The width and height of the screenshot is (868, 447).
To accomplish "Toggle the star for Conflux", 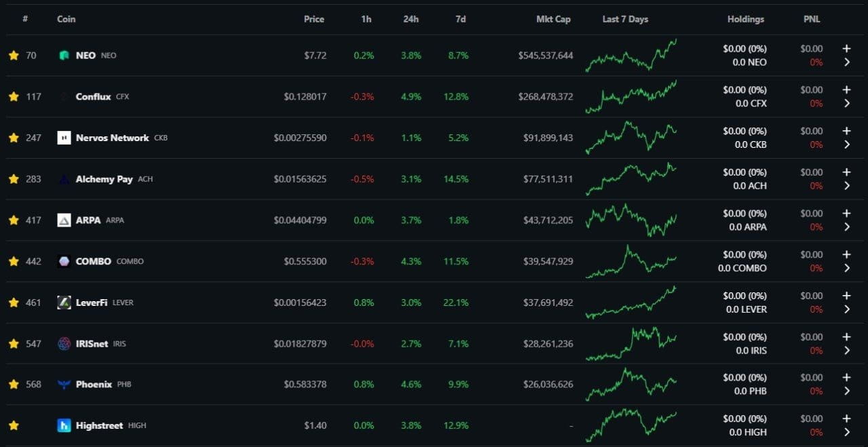I will [x=14, y=97].
